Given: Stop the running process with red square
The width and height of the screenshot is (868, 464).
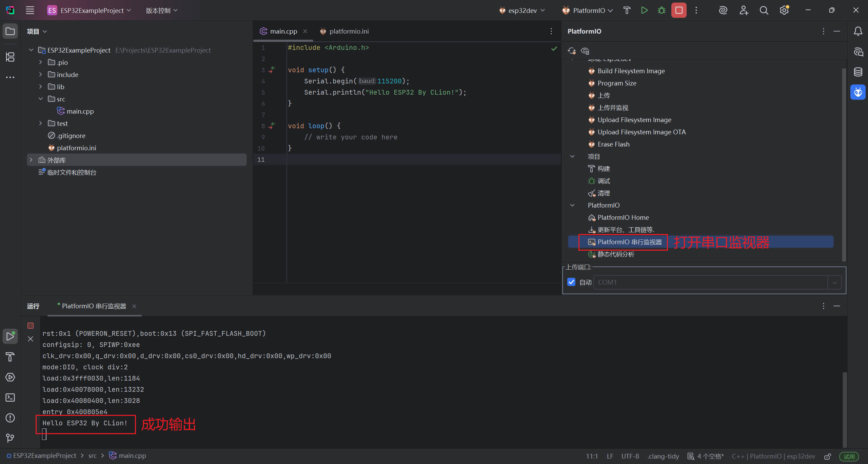Looking at the screenshot, I should tap(679, 11).
